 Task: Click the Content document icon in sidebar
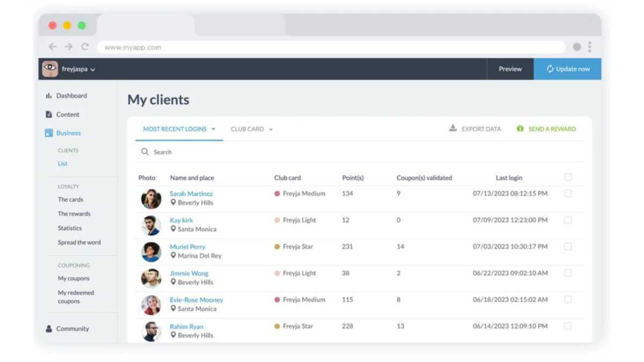[49, 114]
